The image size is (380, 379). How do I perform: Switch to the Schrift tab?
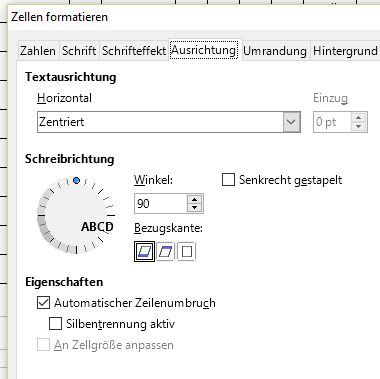[x=79, y=51]
